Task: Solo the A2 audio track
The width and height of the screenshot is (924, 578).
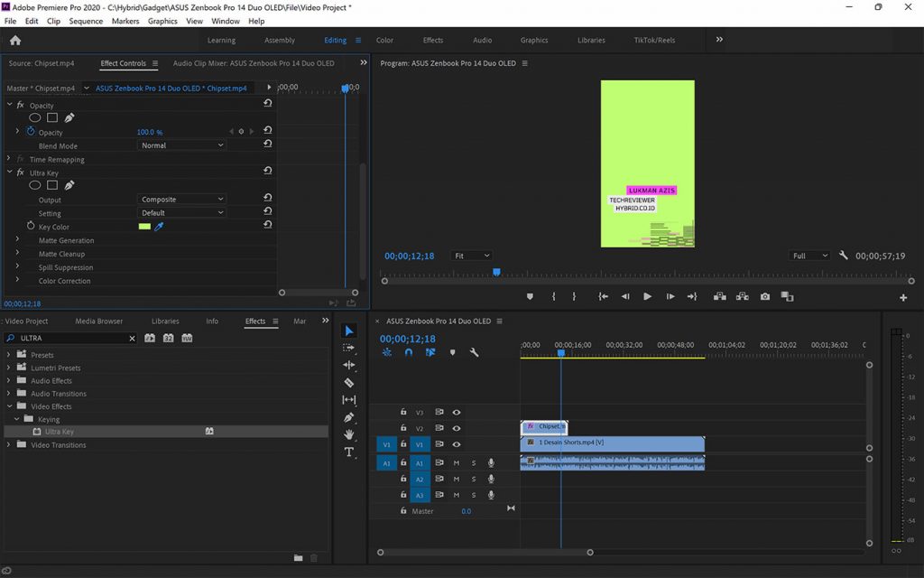Action: point(474,479)
